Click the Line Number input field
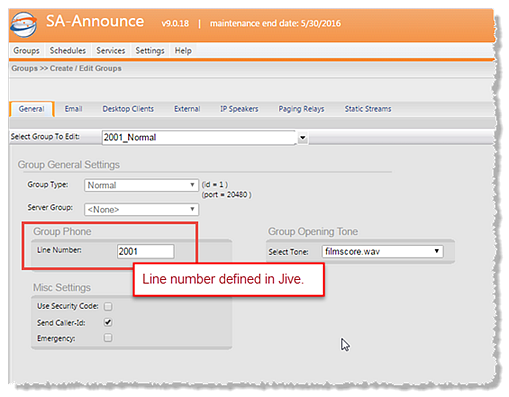Viewport: 509px width, 397px height. pos(146,251)
